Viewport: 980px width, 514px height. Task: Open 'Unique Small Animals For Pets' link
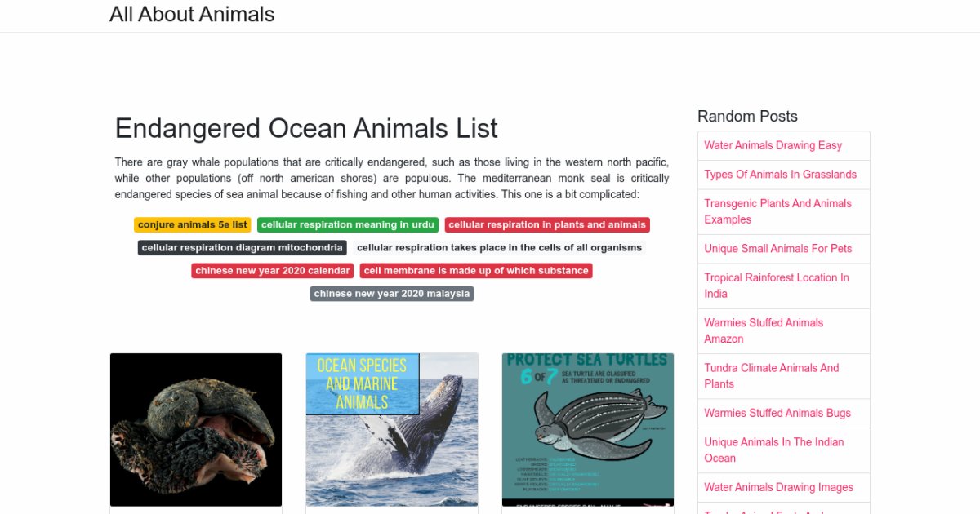pyautogui.click(x=777, y=249)
